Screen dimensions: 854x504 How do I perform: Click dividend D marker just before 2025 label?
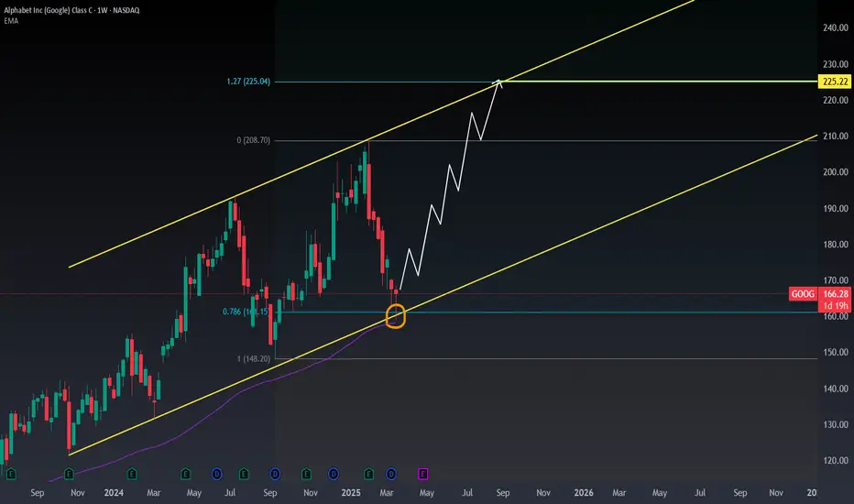coord(334,474)
